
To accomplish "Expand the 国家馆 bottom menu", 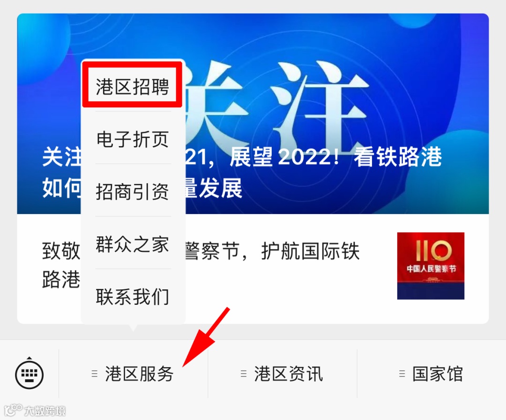I will click(x=432, y=374).
